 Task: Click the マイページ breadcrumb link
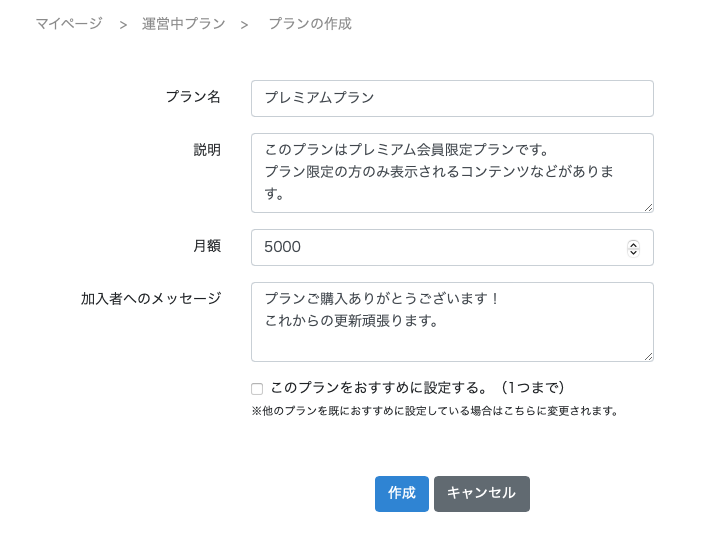tap(69, 23)
